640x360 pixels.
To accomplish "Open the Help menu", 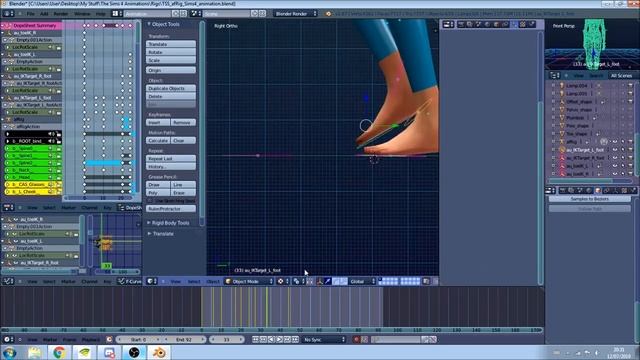I will (x=100, y=13).
